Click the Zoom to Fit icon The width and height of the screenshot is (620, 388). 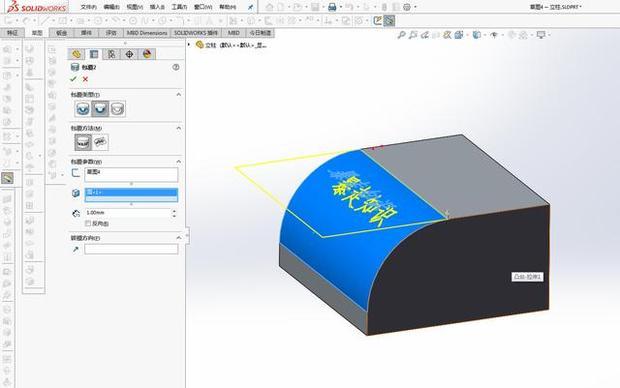coord(401,35)
